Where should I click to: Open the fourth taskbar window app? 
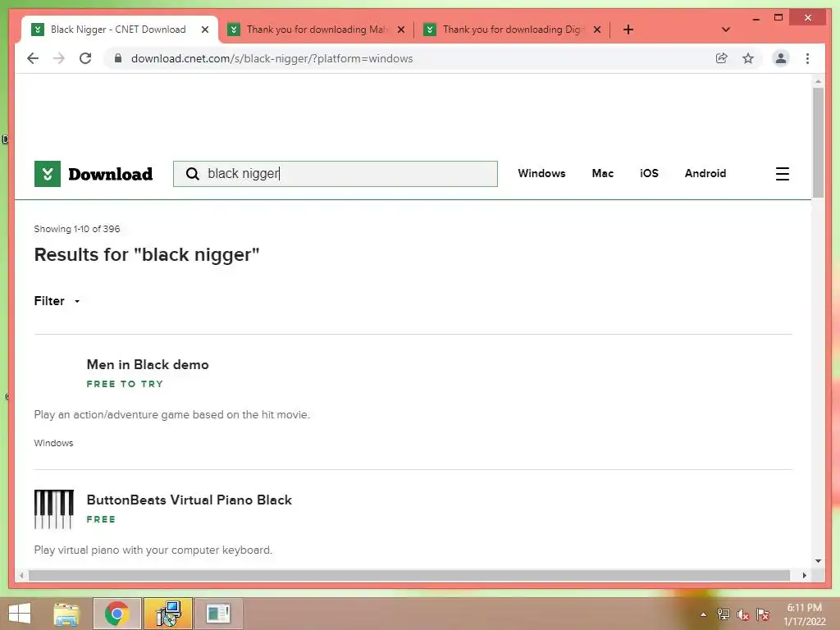pyautogui.click(x=218, y=614)
